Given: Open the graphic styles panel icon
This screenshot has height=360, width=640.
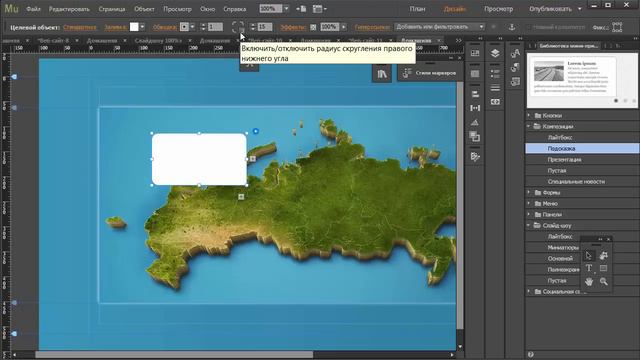Looking at the screenshot, I should click(x=515, y=82).
